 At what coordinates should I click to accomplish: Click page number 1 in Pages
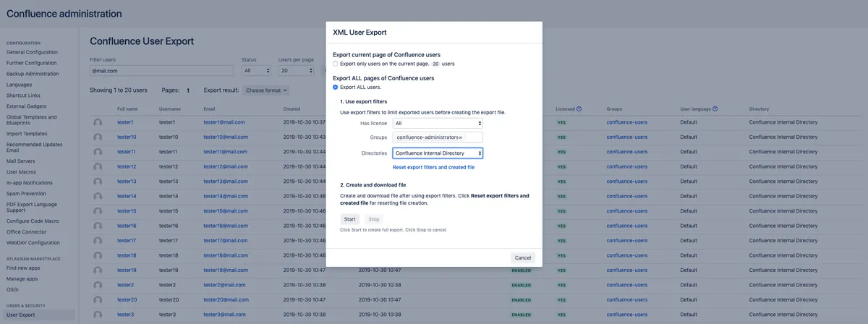188,90
